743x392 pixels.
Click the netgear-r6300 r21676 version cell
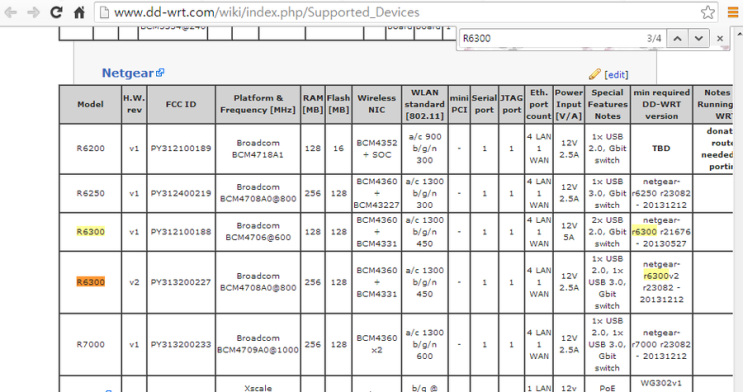coord(661,232)
